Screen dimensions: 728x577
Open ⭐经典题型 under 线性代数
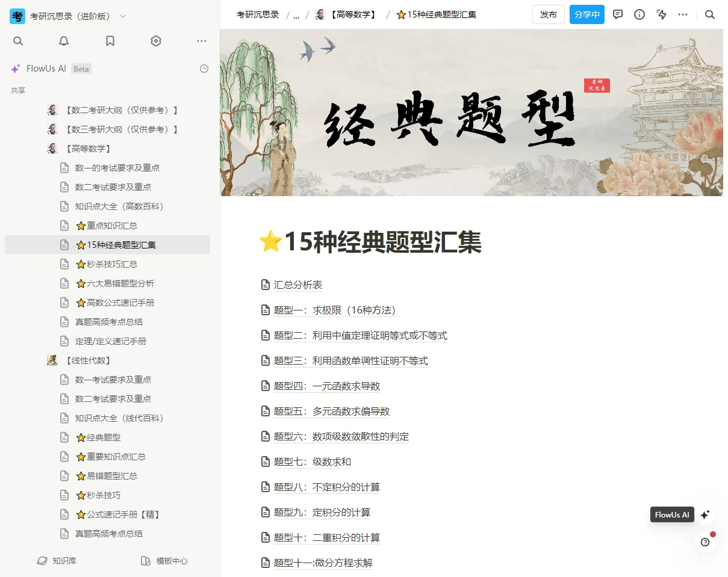(98, 437)
